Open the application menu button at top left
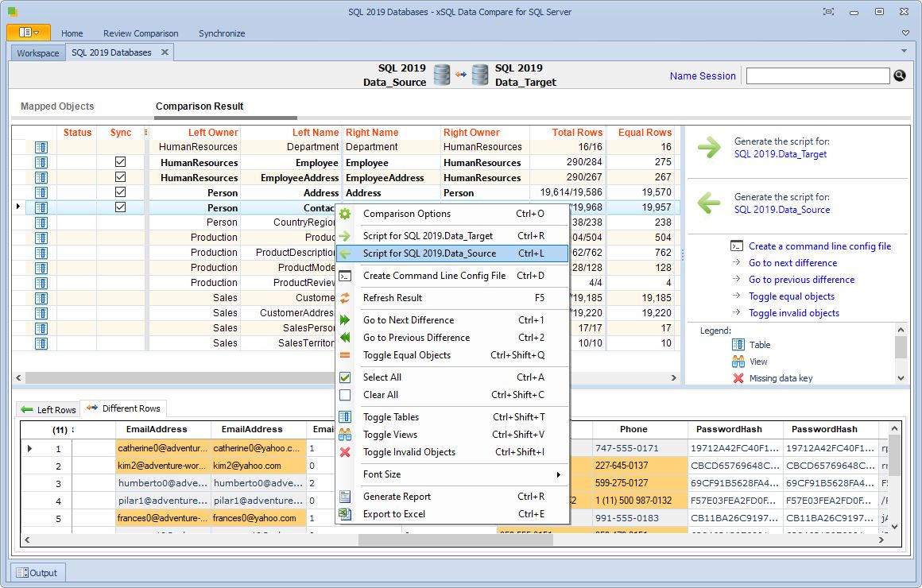This screenshot has width=922, height=588. [29, 33]
